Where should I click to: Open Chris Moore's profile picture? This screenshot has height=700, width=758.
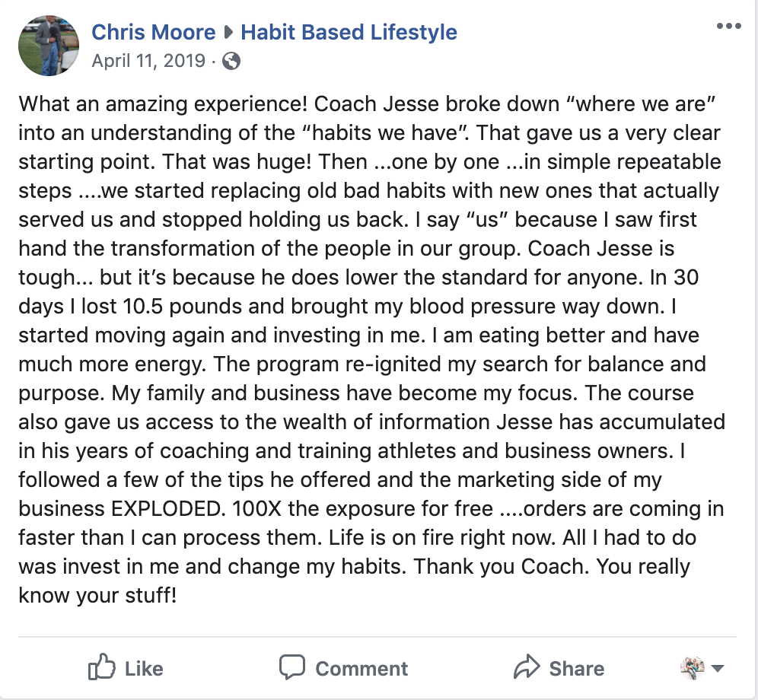[49, 46]
